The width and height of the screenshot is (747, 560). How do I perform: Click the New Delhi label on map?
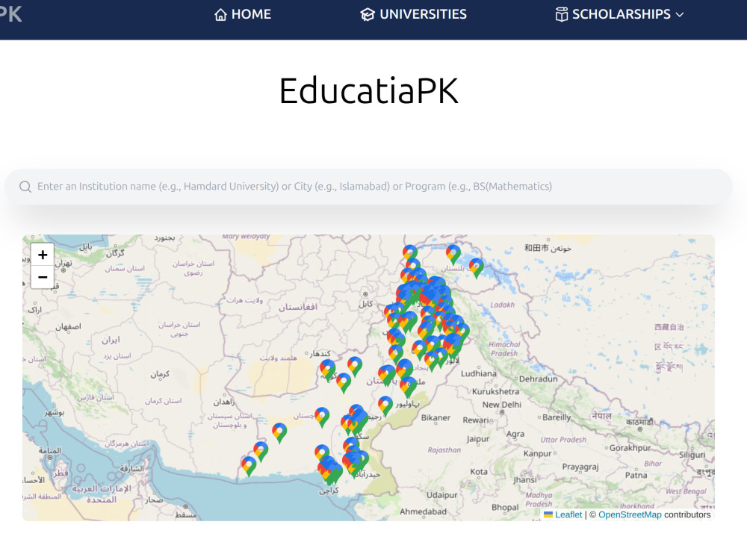coord(502,405)
